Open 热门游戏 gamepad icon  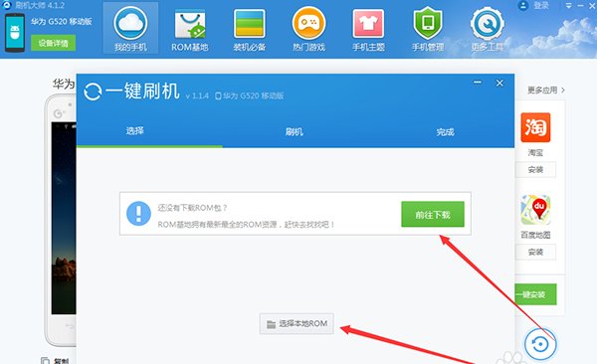coord(308,23)
